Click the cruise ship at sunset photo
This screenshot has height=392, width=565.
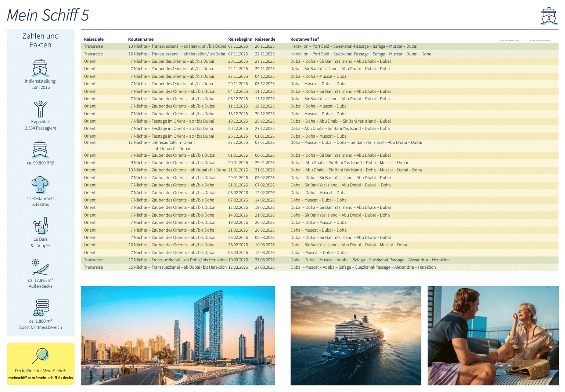coord(356,335)
